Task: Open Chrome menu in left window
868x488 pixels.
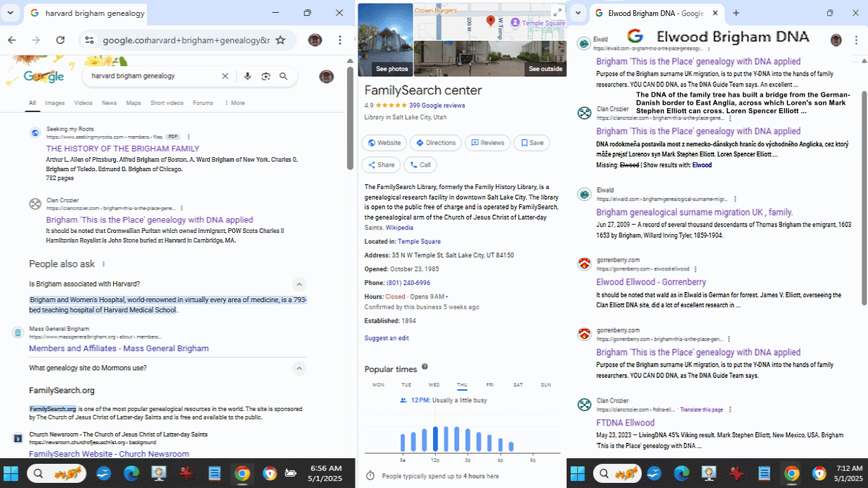Action: [x=341, y=40]
